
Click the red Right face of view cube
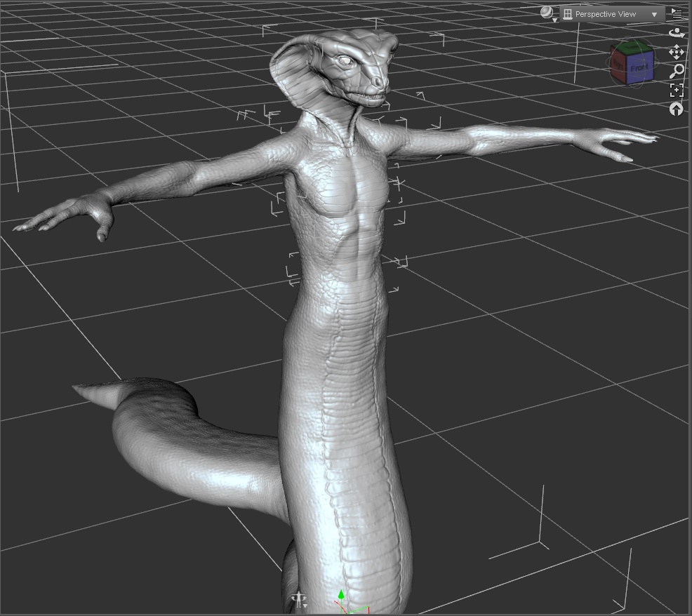coord(619,66)
